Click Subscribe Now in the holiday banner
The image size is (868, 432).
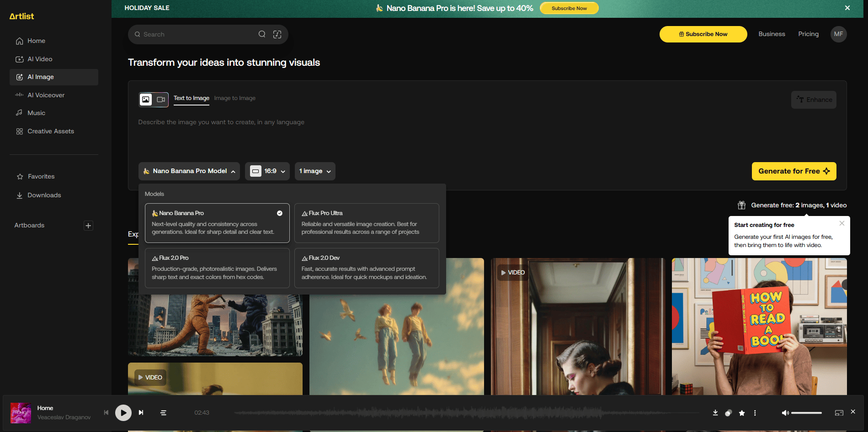(x=569, y=8)
